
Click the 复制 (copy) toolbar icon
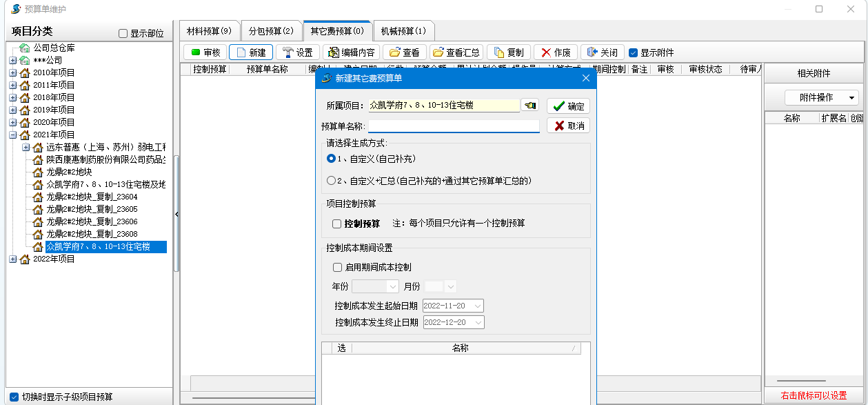498,52
